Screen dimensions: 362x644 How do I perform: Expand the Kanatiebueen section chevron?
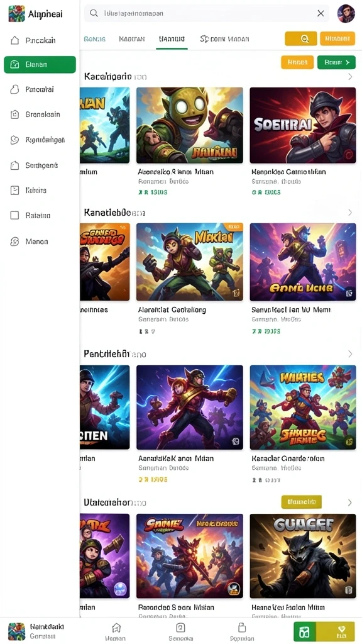point(349,213)
